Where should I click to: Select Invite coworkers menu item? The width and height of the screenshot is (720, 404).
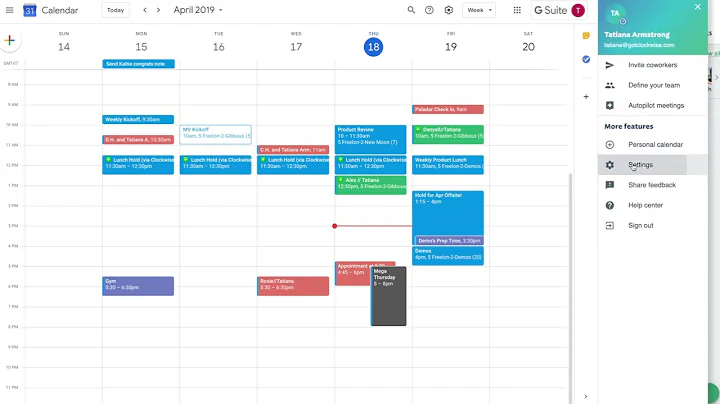tap(652, 65)
